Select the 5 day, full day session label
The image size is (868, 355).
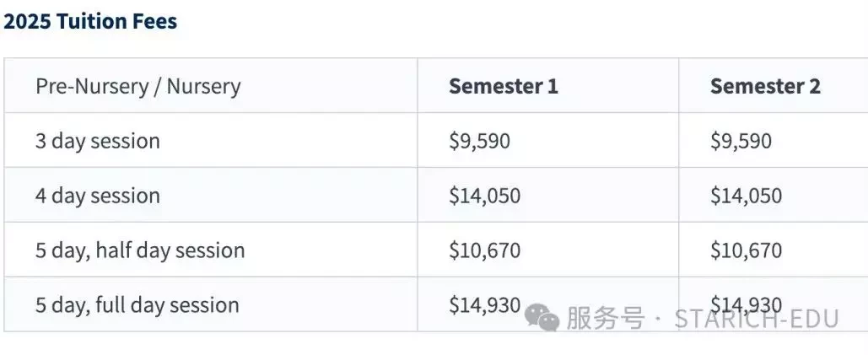click(x=137, y=305)
